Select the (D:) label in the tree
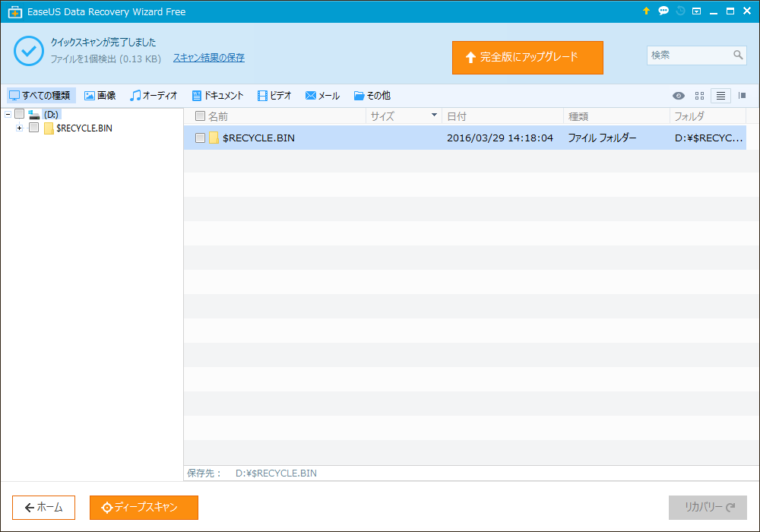This screenshot has width=760, height=532. [51, 114]
